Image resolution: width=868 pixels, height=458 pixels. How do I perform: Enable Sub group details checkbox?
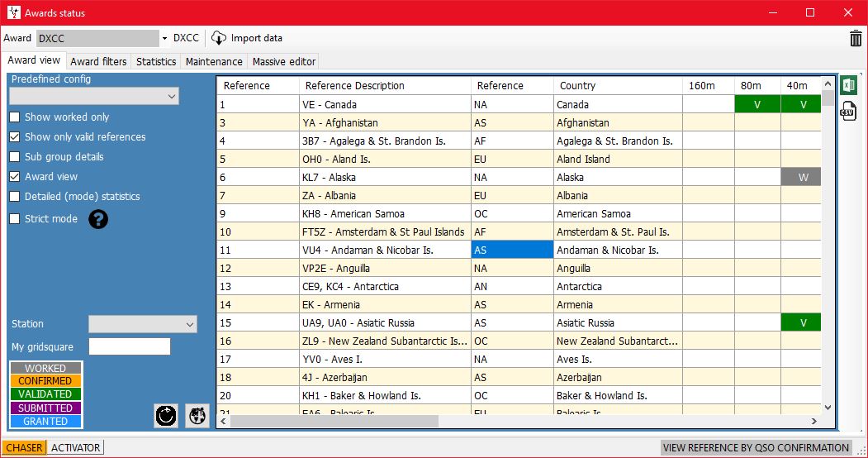(x=15, y=157)
